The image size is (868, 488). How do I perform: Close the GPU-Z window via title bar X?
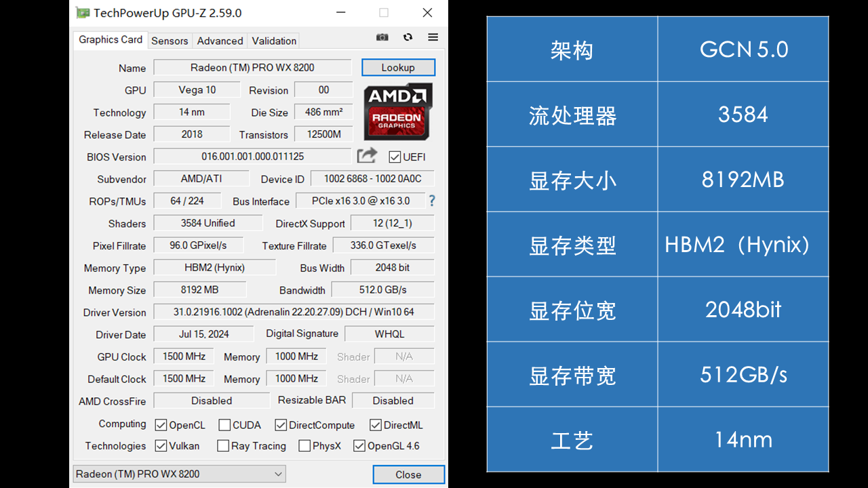[x=427, y=13]
